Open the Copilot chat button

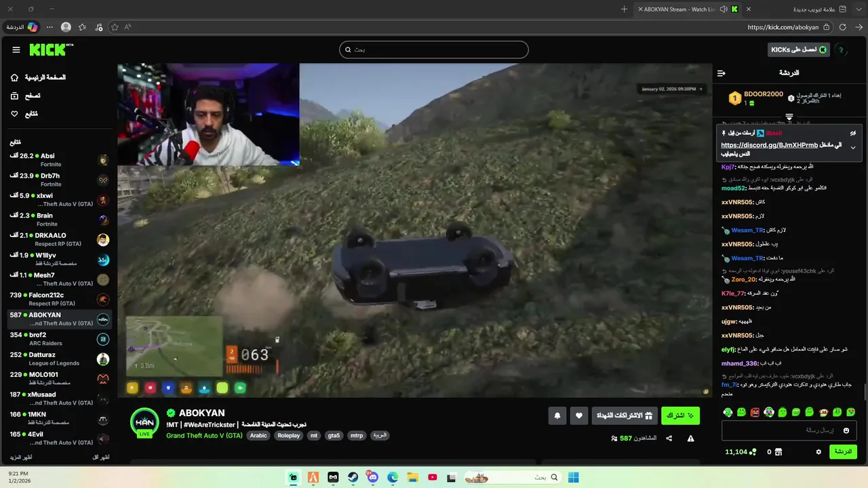click(x=22, y=27)
